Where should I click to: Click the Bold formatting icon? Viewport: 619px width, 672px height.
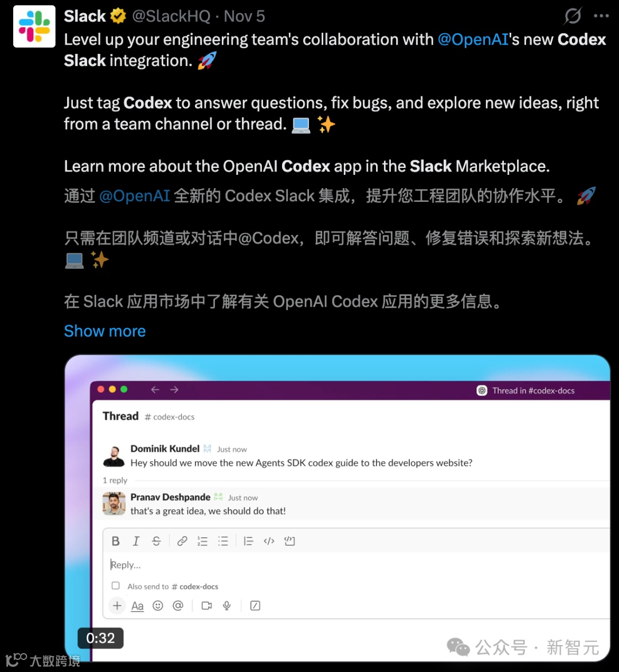pos(116,541)
